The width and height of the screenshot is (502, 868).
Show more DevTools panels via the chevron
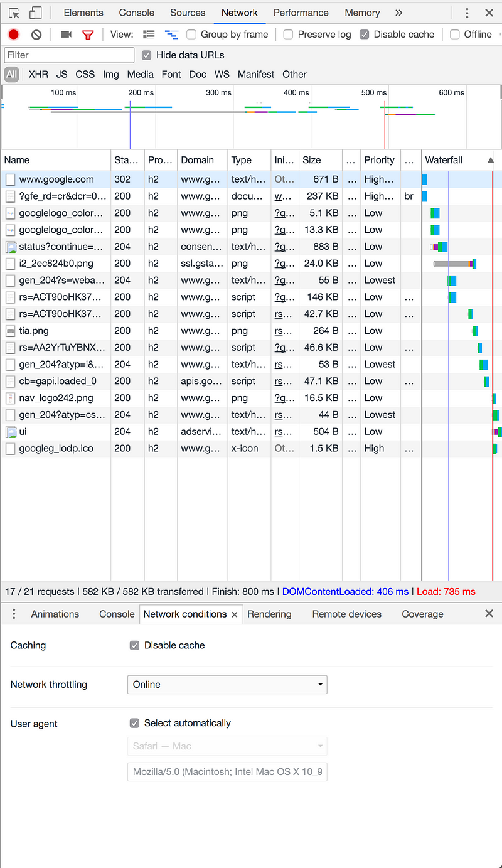399,13
